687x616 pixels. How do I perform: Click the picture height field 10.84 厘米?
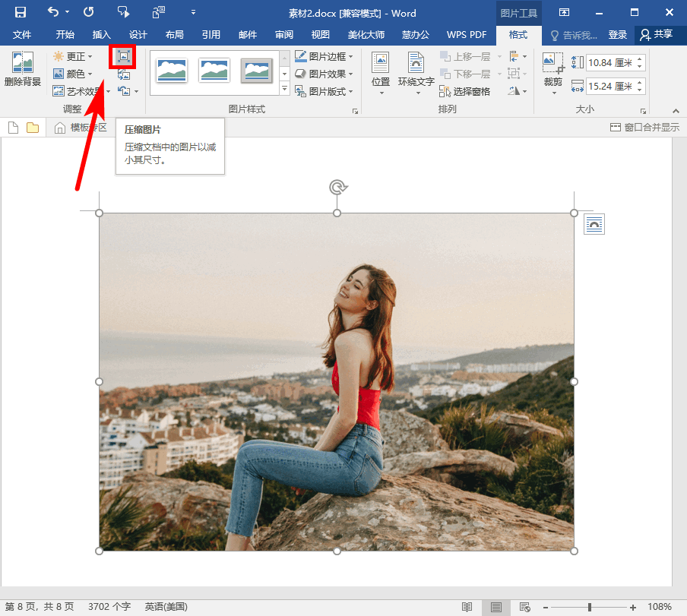610,62
